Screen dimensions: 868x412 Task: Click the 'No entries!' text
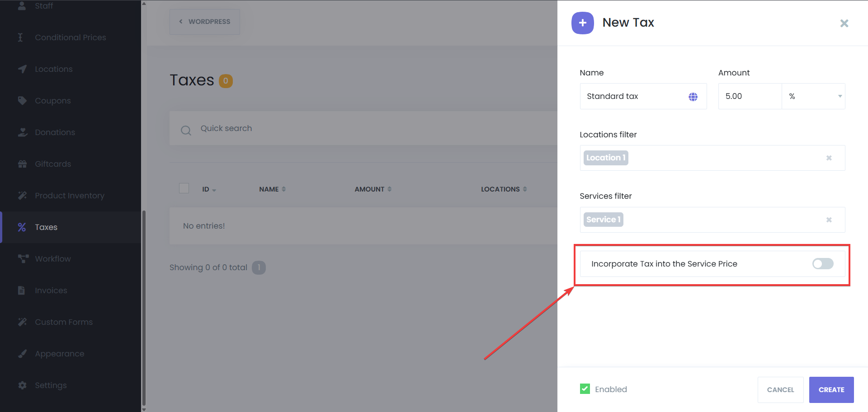[204, 226]
